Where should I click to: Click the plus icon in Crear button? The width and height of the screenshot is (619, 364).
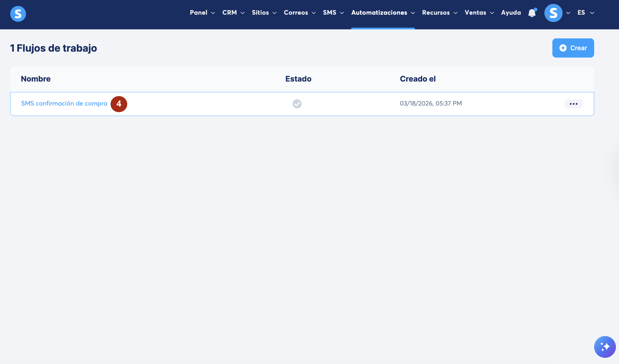[563, 48]
